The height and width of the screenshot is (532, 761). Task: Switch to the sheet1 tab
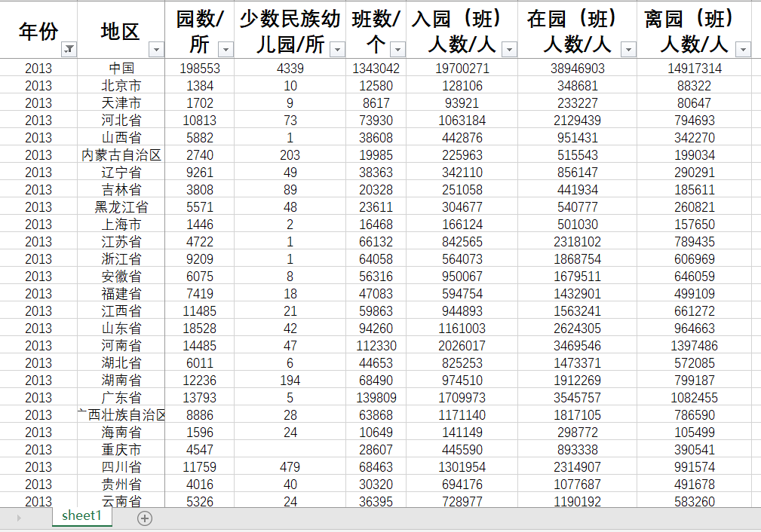(x=81, y=516)
